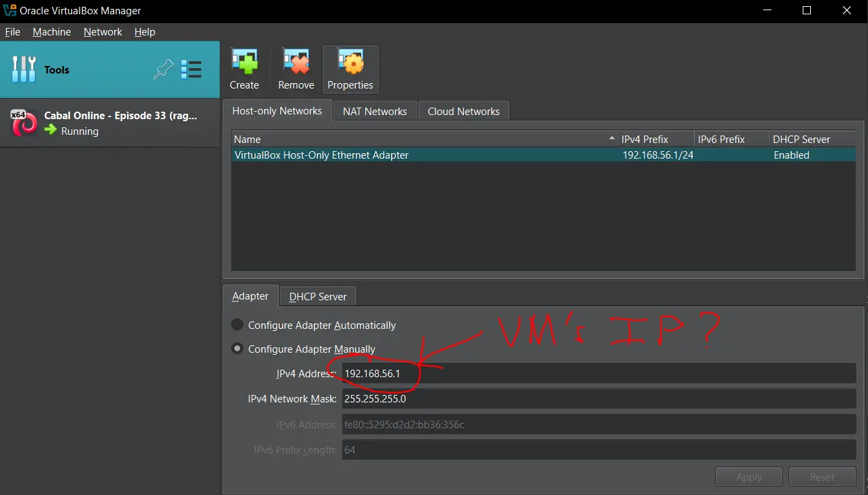Click the Reset button
Viewport: 868px width, 495px height.
(822, 477)
